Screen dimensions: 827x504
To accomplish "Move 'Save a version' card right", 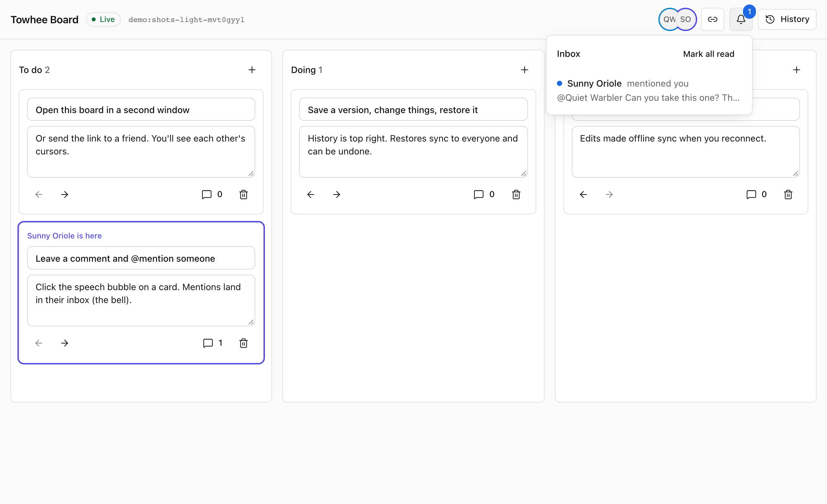I will [337, 194].
